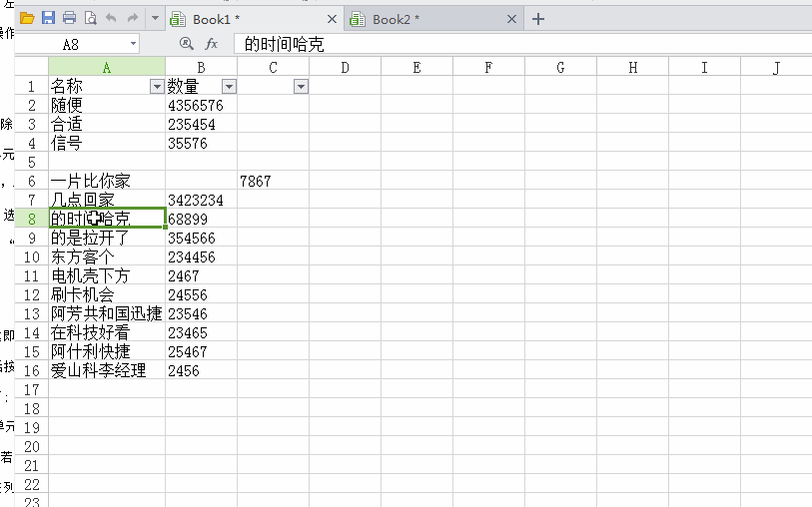Click the cell containing 东方客个
Image resolution: width=812 pixels, height=507 pixels.
[x=107, y=257]
